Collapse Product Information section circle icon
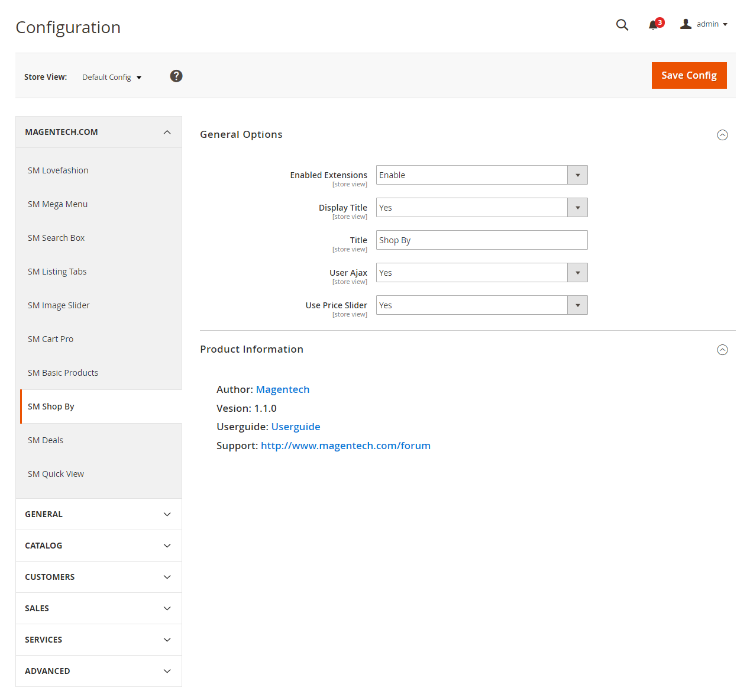Screen dimensions: 750x700 click(722, 350)
